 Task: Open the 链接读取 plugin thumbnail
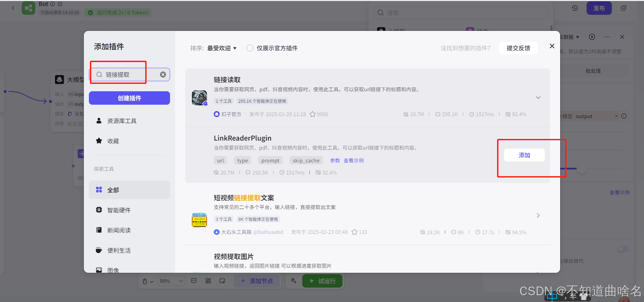pos(200,98)
